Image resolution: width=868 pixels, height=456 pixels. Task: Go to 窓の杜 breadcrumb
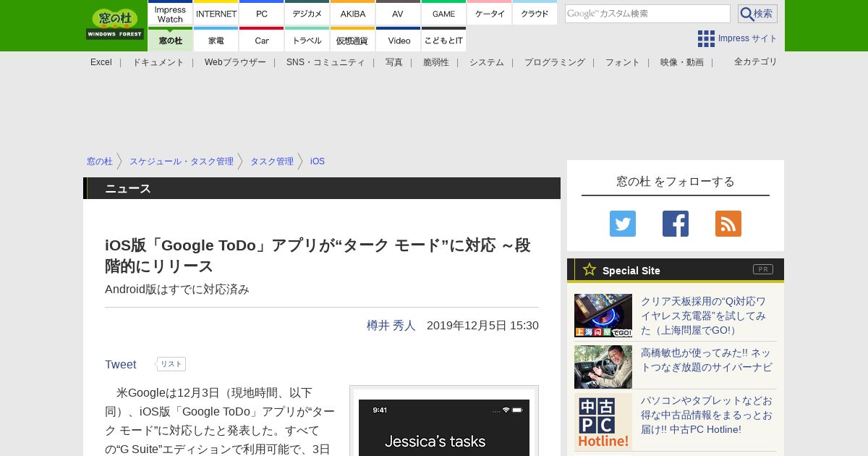coord(100,161)
